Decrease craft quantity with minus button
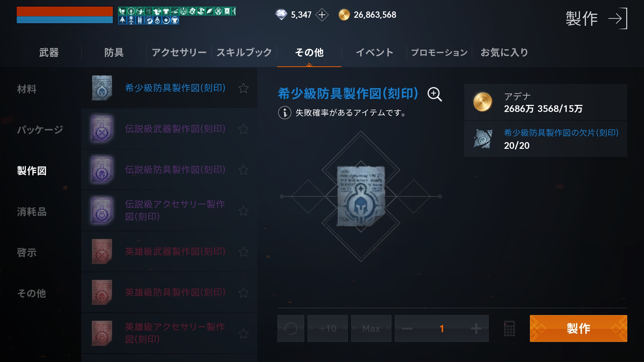 [x=407, y=328]
